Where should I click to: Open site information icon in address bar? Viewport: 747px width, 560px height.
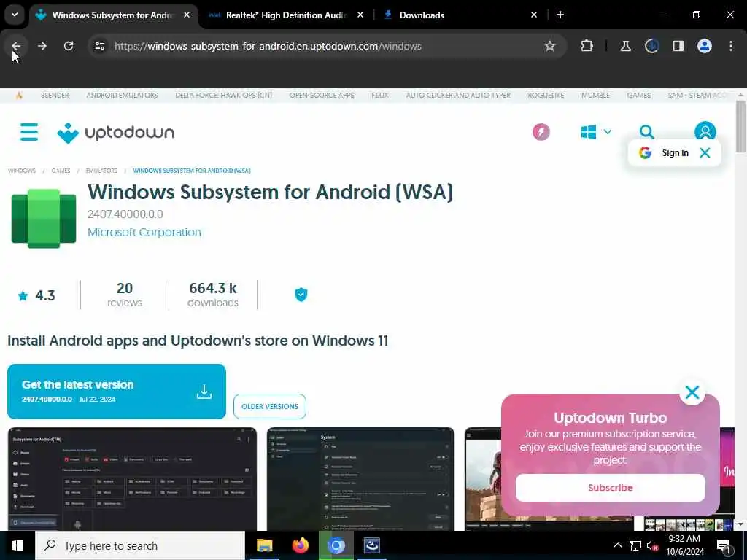[99, 46]
